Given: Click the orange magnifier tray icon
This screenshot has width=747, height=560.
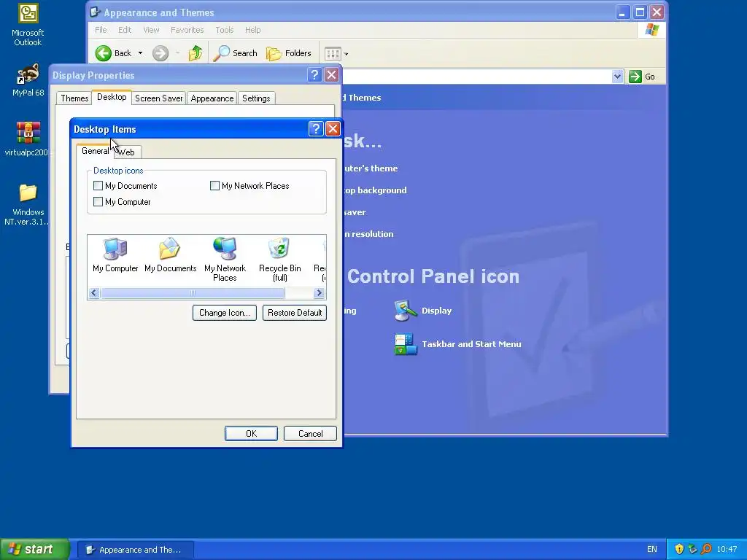Looking at the screenshot, I should coord(706,549).
